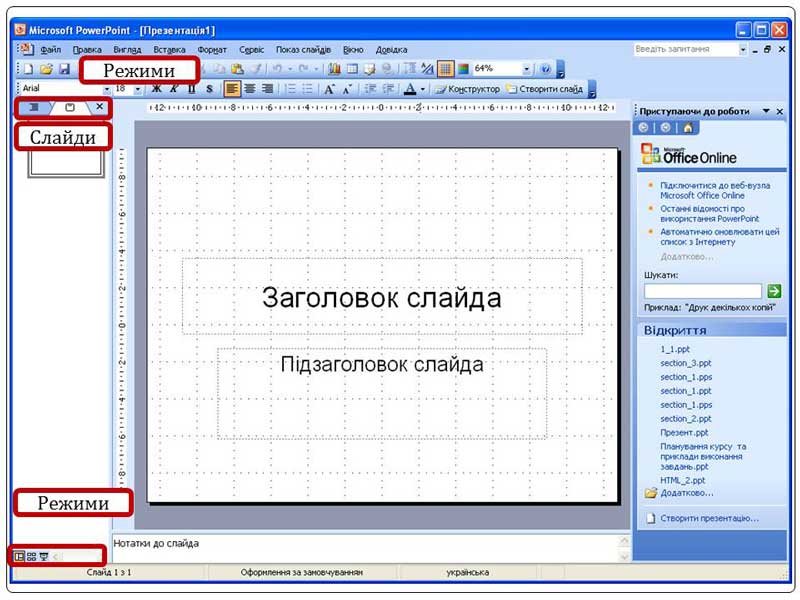
Task: Toggle Bold formatting button
Action: point(156,89)
